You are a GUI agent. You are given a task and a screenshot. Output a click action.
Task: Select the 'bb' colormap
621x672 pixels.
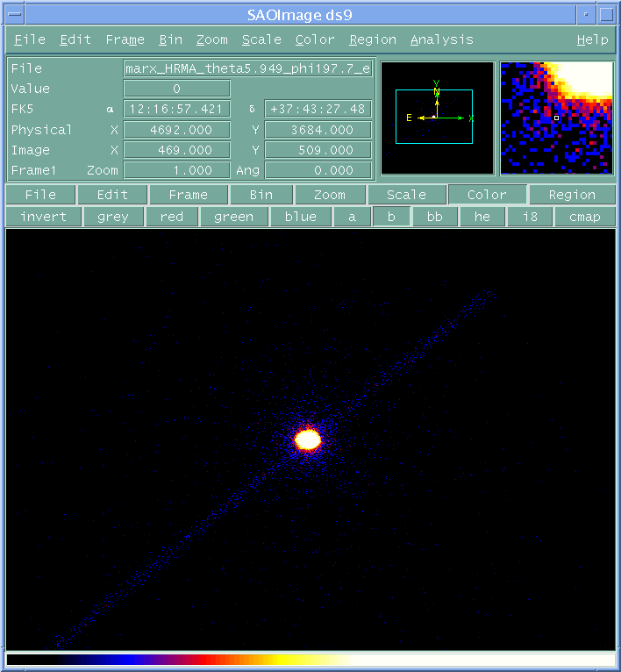click(x=435, y=217)
